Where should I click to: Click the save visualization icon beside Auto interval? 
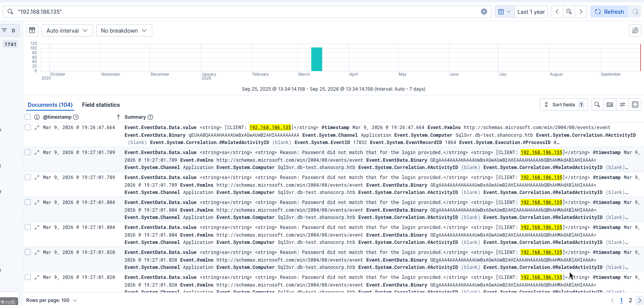32,30
